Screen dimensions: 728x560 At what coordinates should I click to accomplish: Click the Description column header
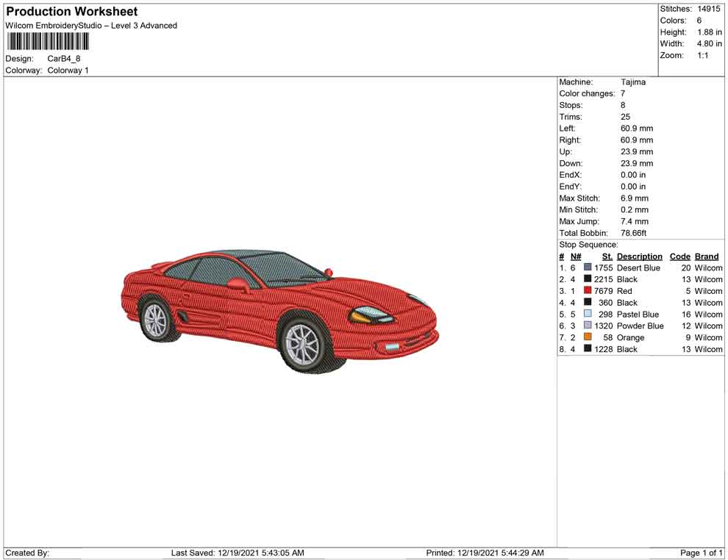pyautogui.click(x=639, y=256)
